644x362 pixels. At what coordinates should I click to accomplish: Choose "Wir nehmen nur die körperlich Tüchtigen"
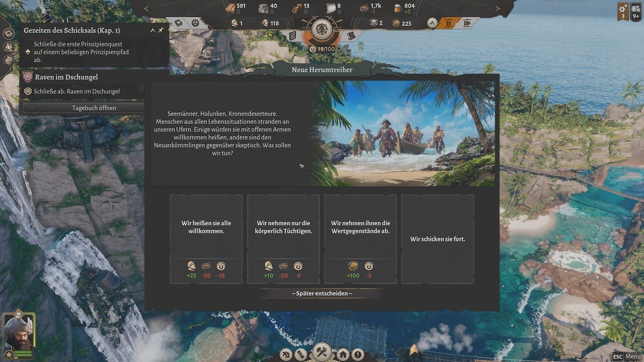tap(284, 239)
